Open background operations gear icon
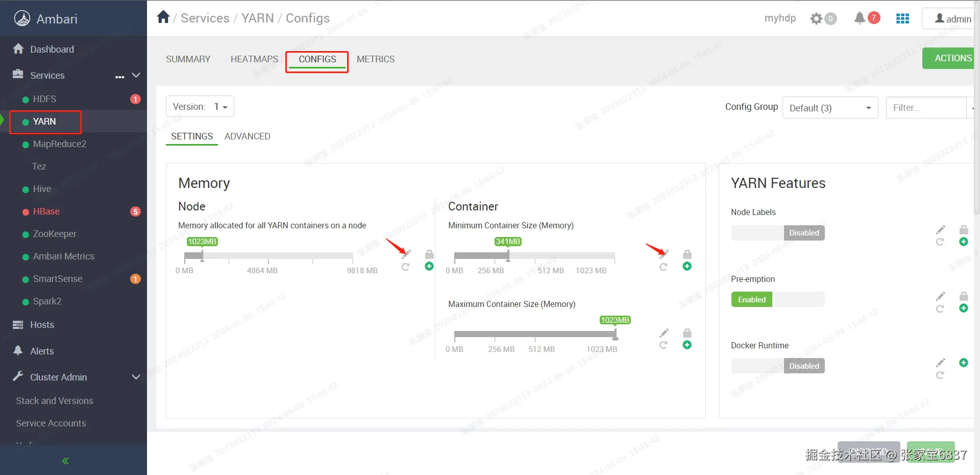The image size is (980, 475). (x=816, y=19)
